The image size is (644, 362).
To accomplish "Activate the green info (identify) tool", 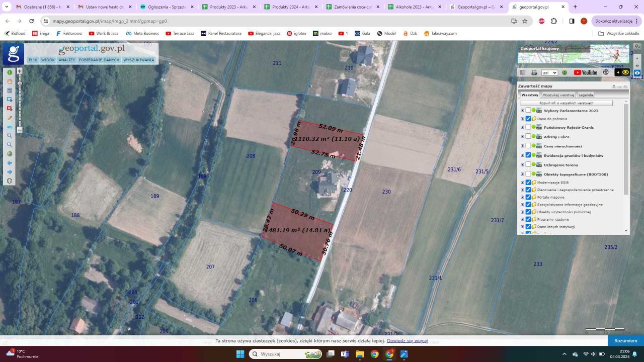I will 10,72.
